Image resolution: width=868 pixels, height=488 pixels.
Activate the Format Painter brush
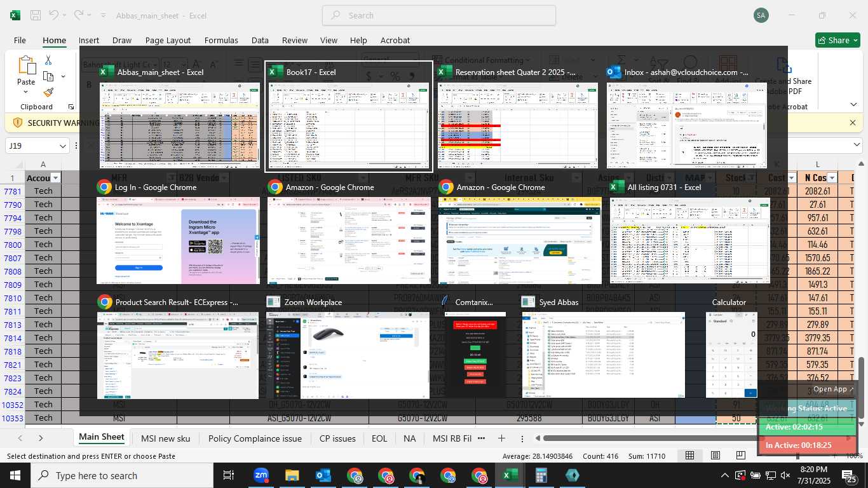pyautogui.click(x=48, y=93)
